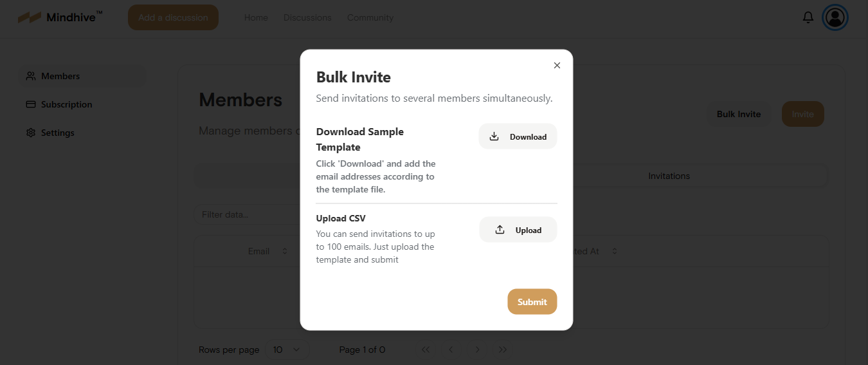
Task: Click the Filter data input field
Action: 248,214
